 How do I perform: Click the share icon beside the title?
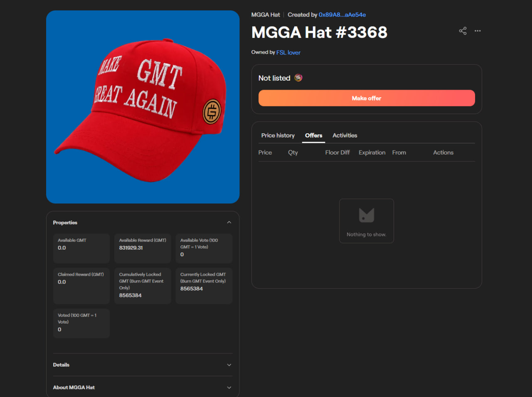click(463, 31)
